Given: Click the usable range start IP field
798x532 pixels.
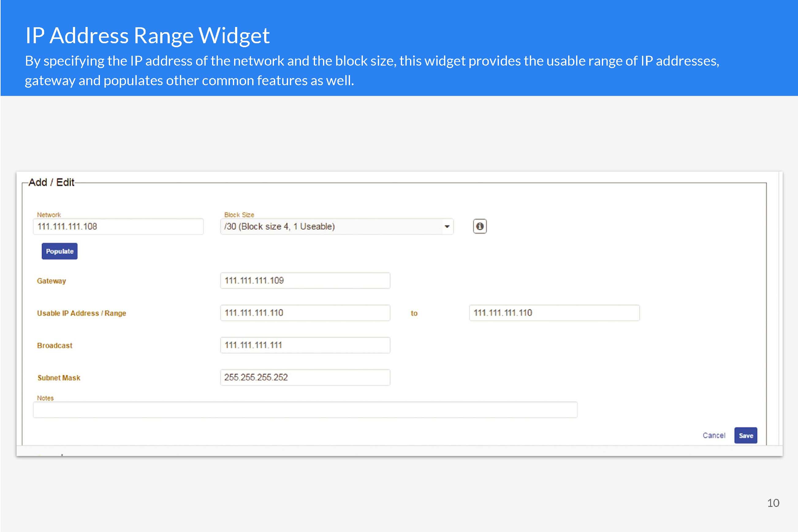Looking at the screenshot, I should [305, 313].
